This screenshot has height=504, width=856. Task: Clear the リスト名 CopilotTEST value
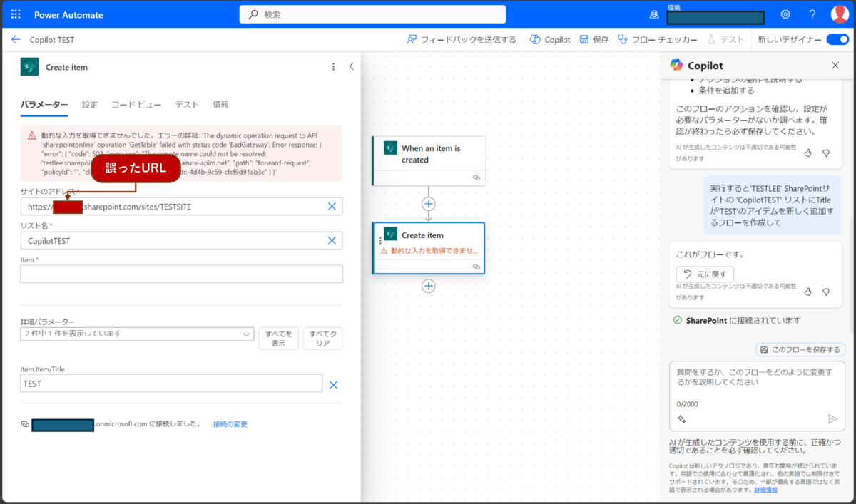[332, 241]
